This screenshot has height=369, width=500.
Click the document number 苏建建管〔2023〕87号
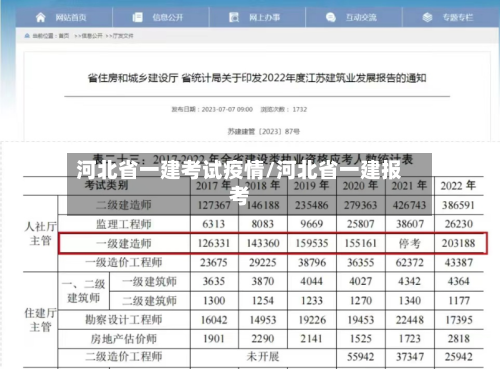tap(264, 131)
